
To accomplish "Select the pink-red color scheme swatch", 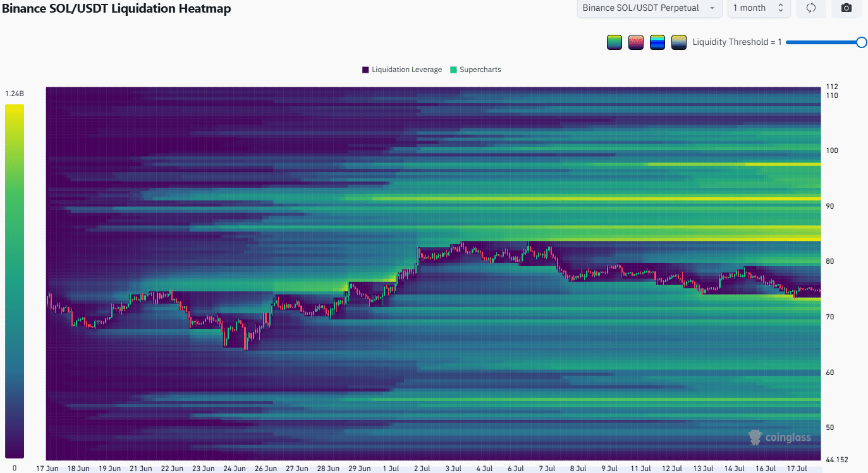I will (636, 42).
